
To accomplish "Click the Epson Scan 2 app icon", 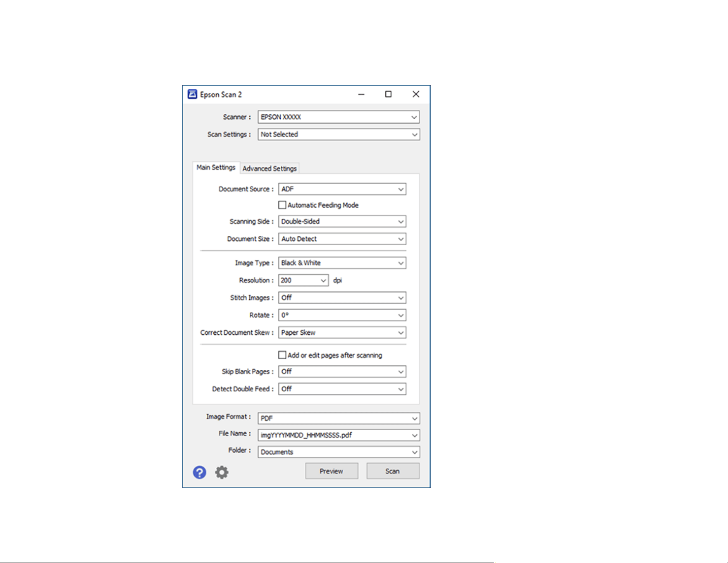I will [192, 94].
